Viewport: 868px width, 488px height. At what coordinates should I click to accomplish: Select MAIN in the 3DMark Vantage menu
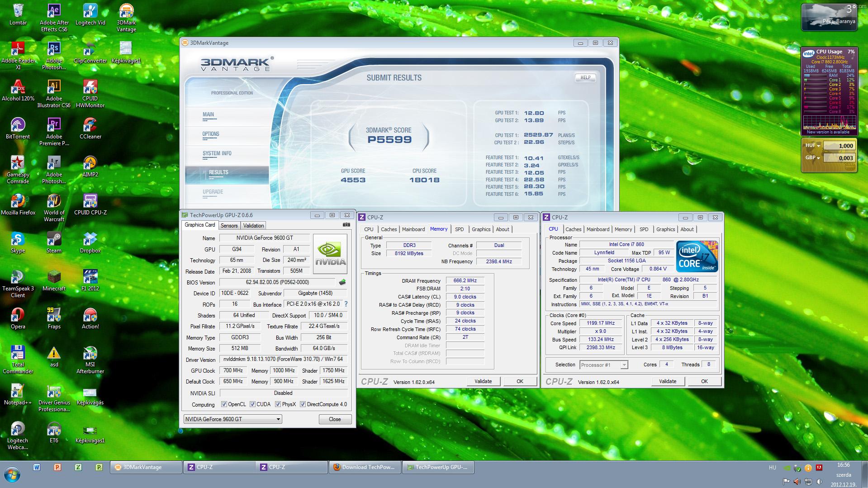tap(209, 114)
